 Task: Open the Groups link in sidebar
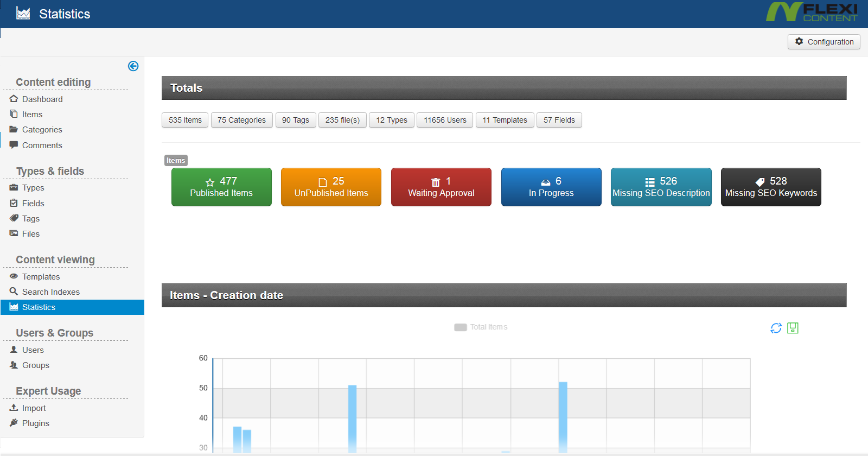click(x=36, y=365)
